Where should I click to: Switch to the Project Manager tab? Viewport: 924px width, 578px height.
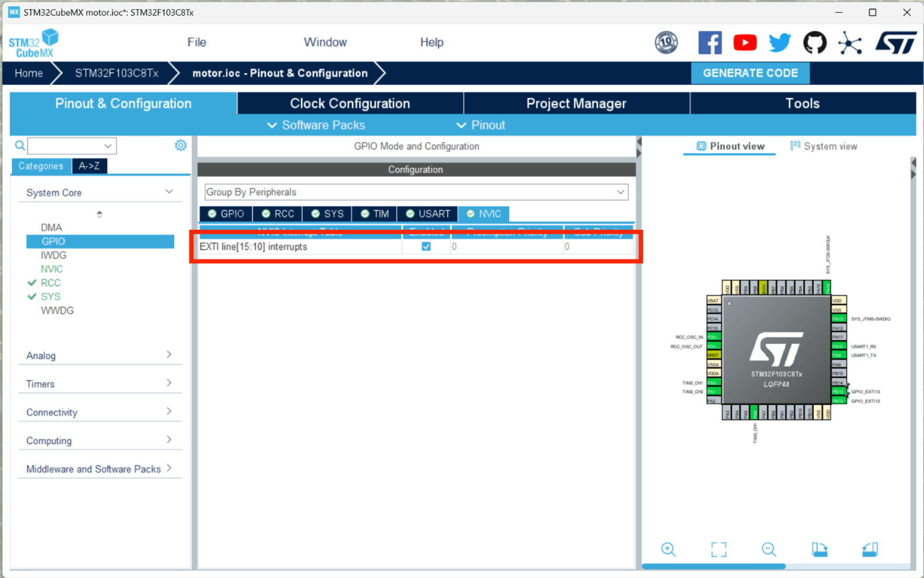coord(577,103)
